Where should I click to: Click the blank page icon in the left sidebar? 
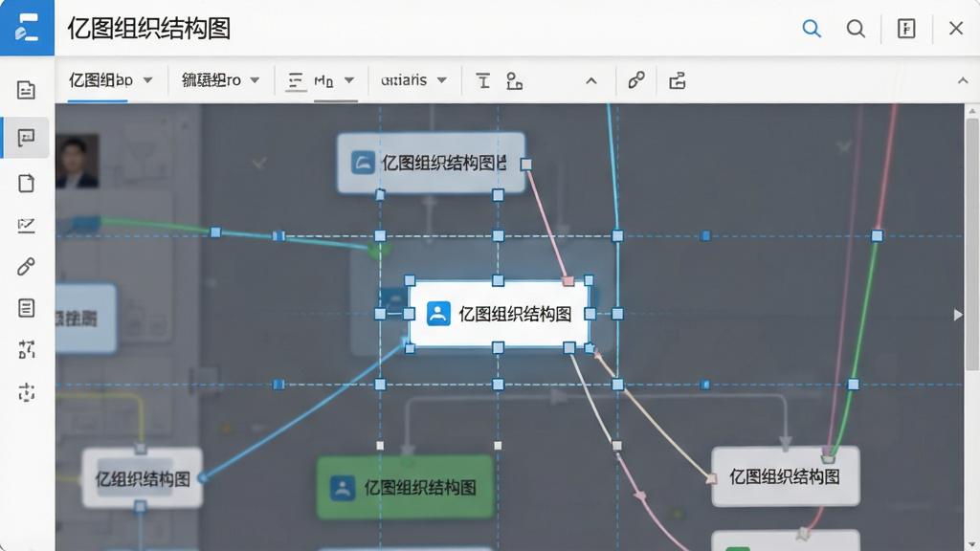(x=26, y=184)
